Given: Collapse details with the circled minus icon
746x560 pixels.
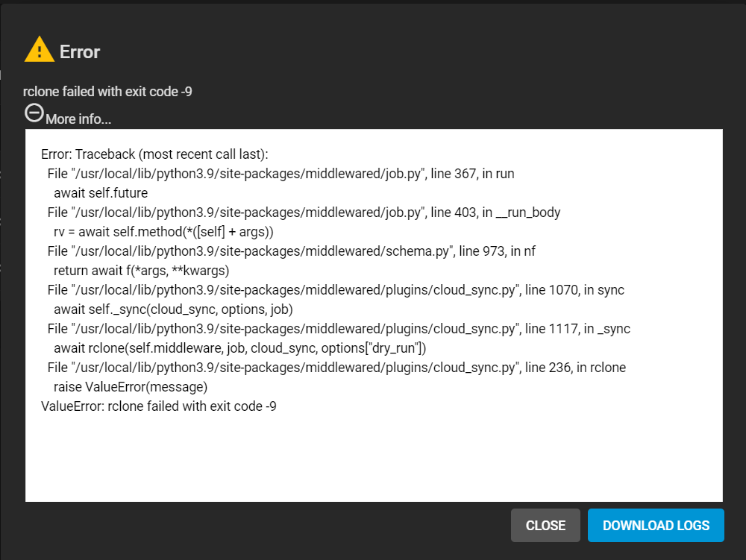Looking at the screenshot, I should [x=34, y=113].
